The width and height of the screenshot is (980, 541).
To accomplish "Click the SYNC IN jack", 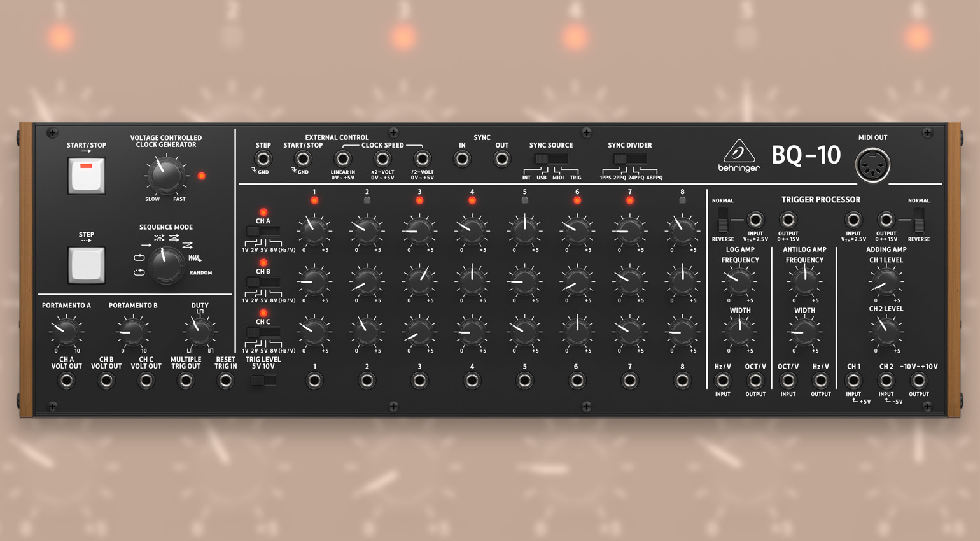I will (462, 159).
